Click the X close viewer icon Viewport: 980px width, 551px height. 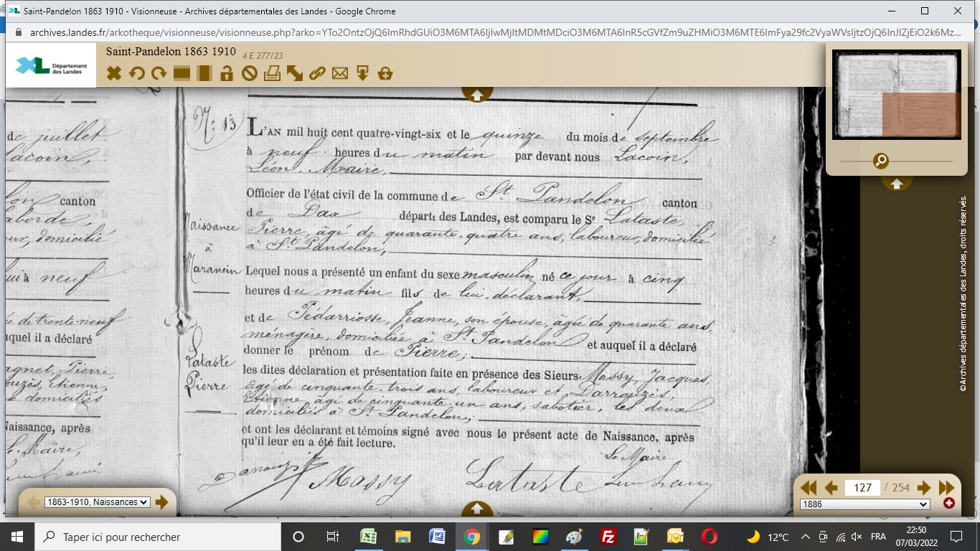[x=113, y=73]
